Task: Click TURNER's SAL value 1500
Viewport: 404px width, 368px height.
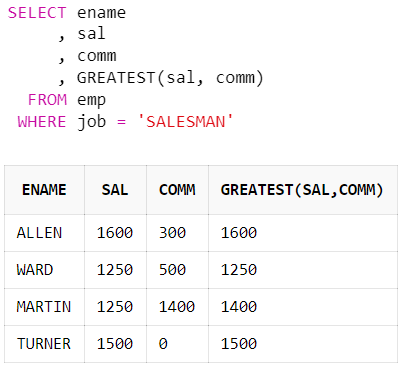Action: click(115, 344)
